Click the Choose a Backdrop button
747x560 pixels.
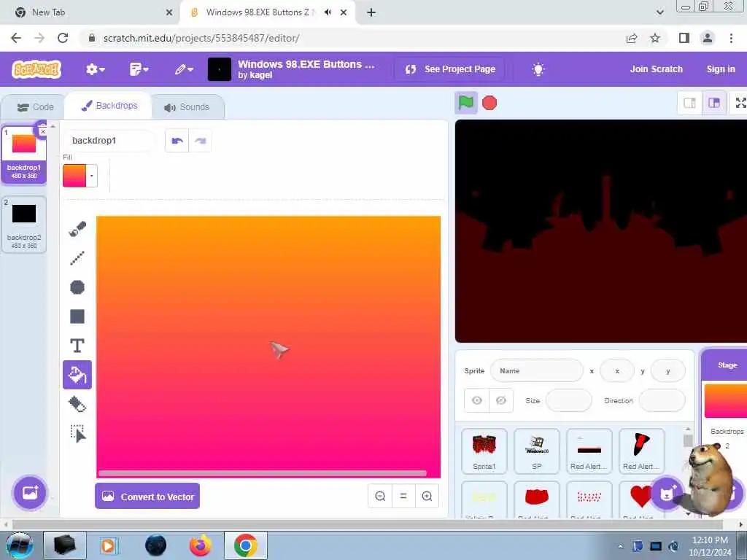30,492
